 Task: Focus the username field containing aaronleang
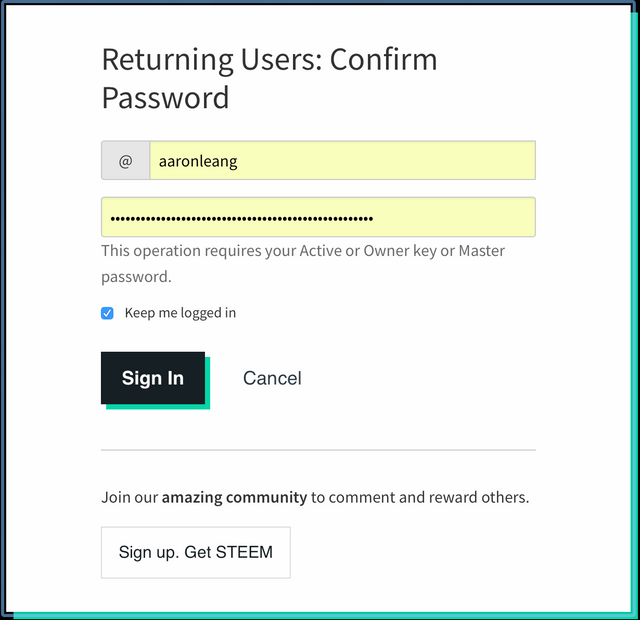[x=341, y=160]
